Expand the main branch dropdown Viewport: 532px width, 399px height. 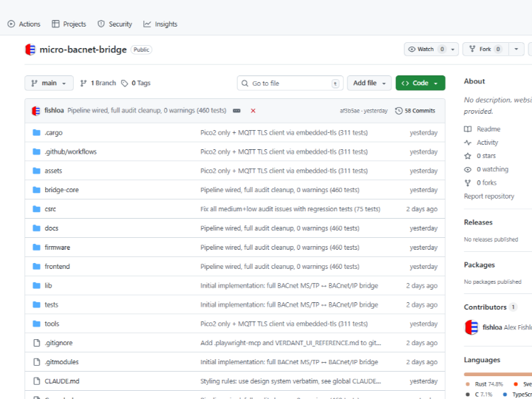(x=49, y=83)
